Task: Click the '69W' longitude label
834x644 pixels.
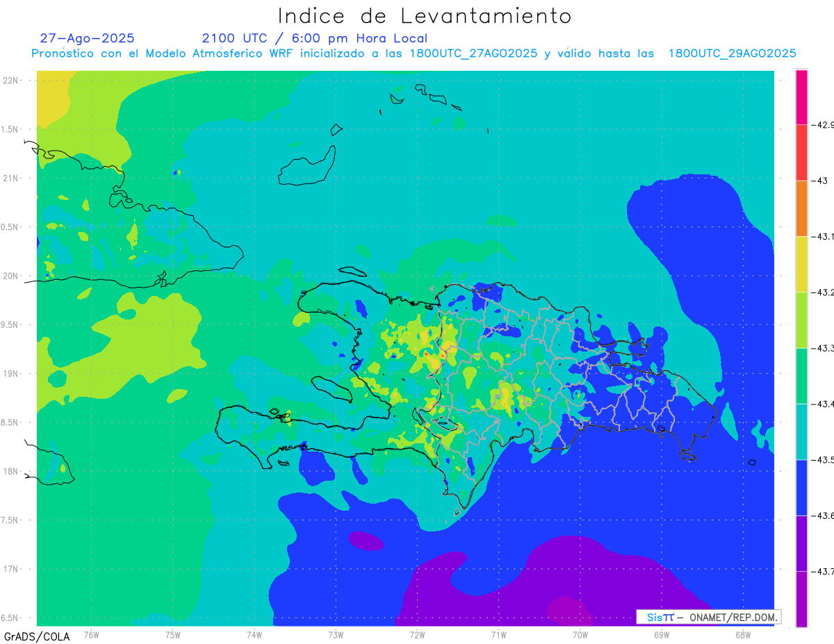Action: [x=661, y=635]
